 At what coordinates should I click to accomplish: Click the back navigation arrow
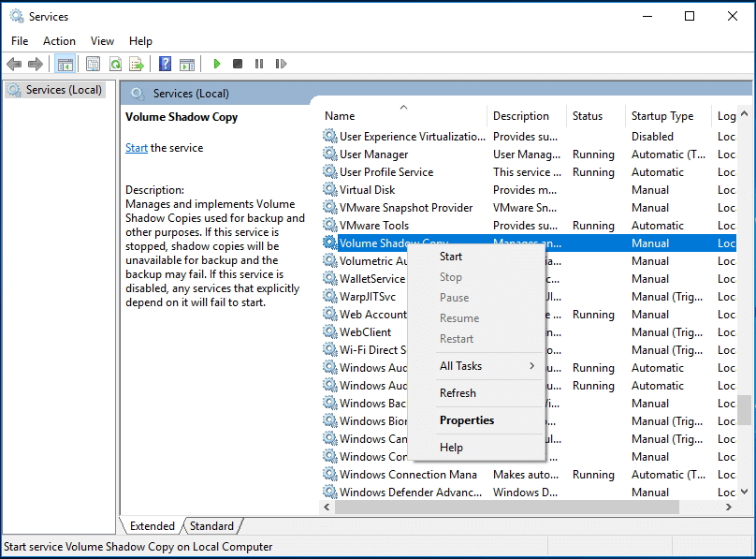point(13,64)
